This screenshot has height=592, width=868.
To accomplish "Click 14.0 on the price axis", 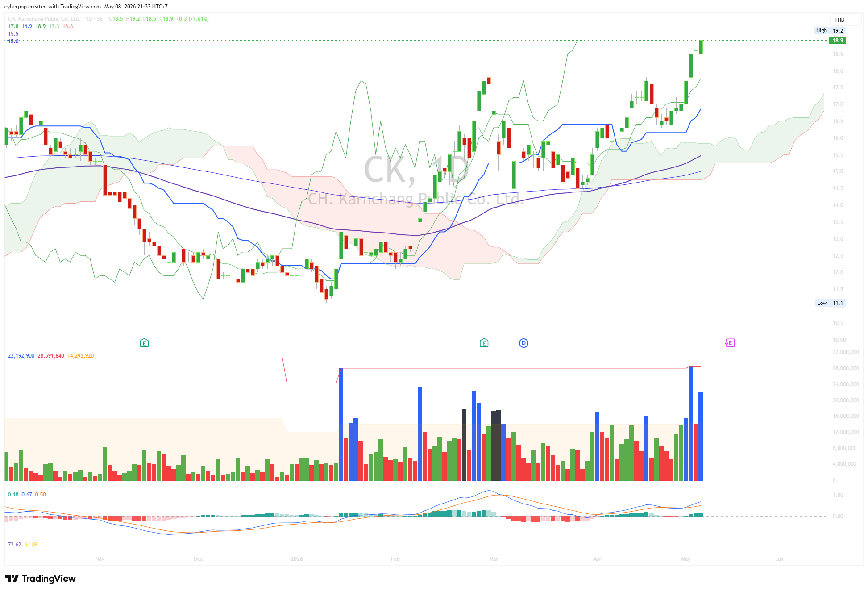I will 838,205.
